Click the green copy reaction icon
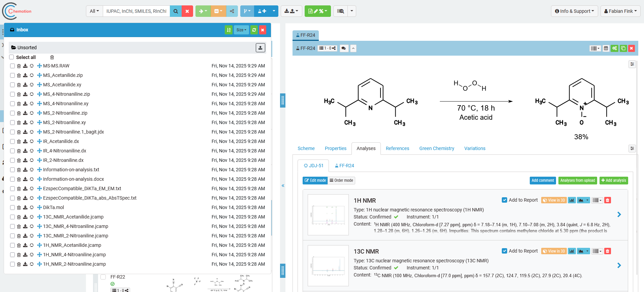 [x=623, y=49]
